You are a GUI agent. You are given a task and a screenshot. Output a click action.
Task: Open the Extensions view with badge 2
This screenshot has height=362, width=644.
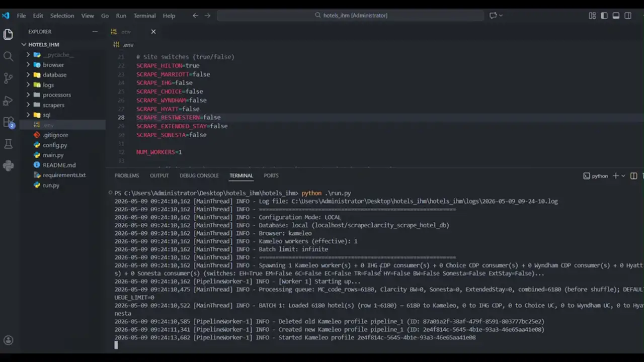click(x=9, y=122)
